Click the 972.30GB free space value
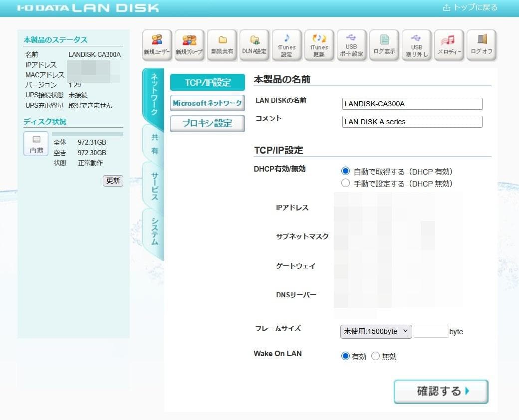Image resolution: width=519 pixels, height=420 pixels. tap(92, 153)
